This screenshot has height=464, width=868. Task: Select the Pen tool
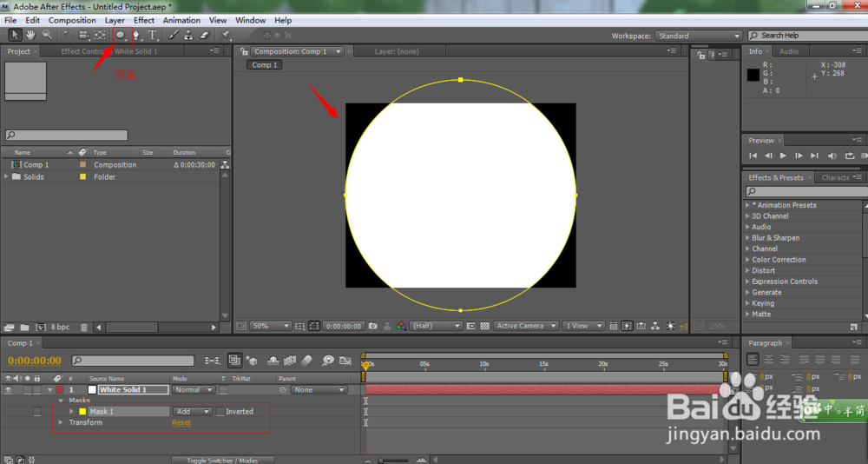point(136,35)
